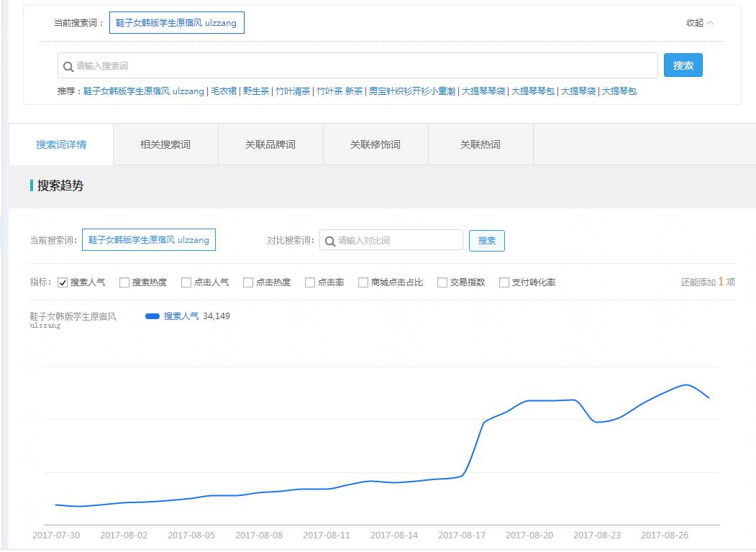The image size is (756, 552).
Task: Select the 关联热词 tab
Action: pos(481,144)
